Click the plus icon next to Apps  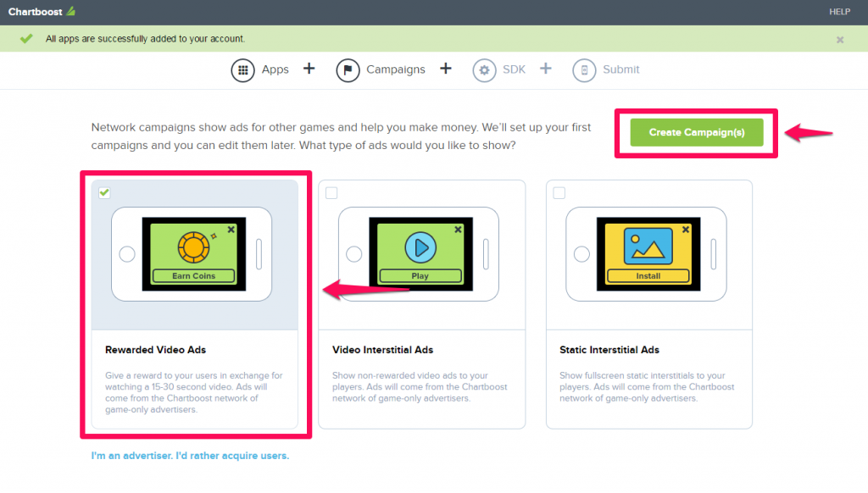(309, 69)
